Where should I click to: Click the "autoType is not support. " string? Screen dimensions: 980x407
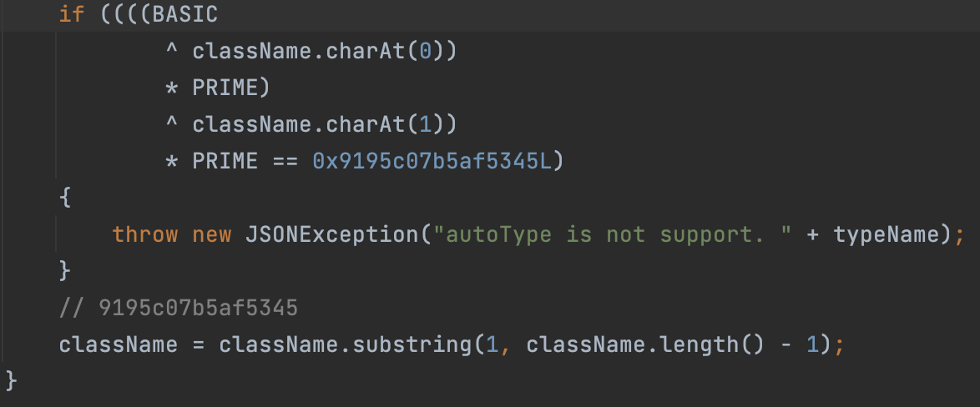(612, 234)
